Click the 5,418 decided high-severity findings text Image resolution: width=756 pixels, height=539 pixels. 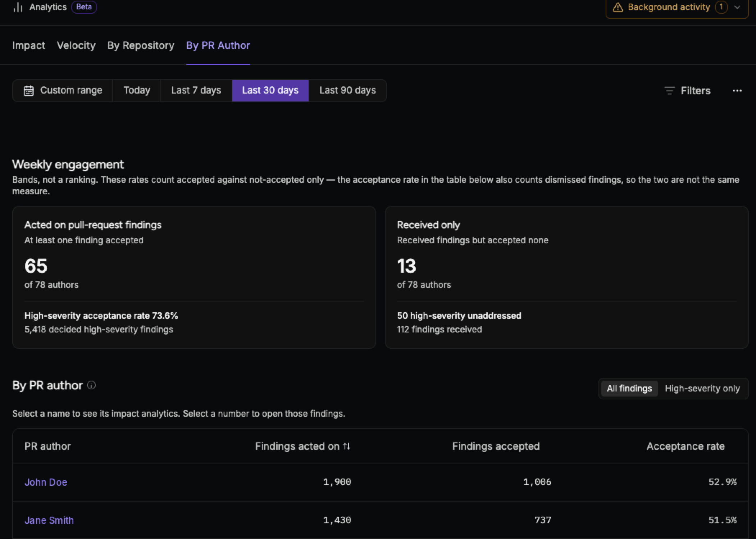pyautogui.click(x=99, y=329)
